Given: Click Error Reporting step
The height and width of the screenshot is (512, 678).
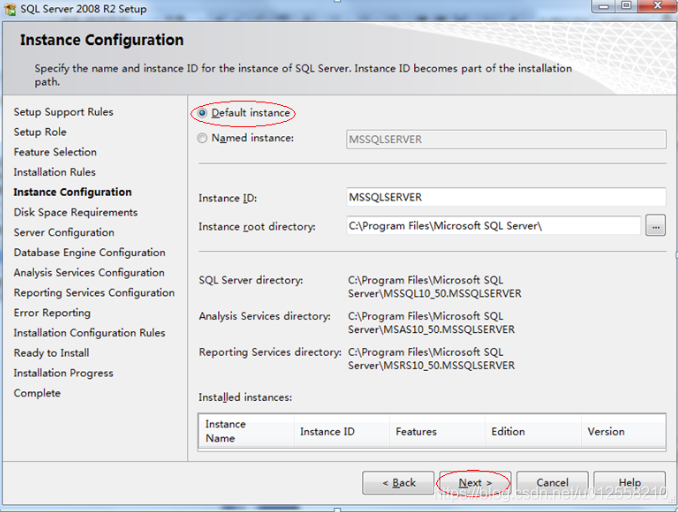Looking at the screenshot, I should click(x=52, y=313).
